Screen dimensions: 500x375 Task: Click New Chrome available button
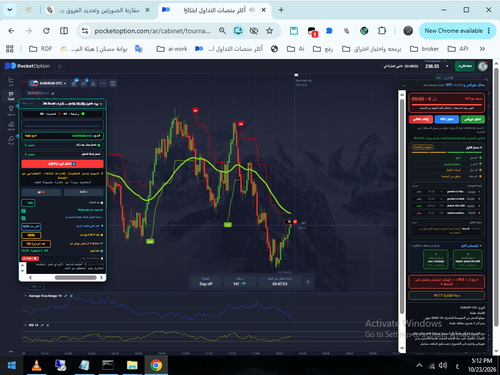coord(453,31)
